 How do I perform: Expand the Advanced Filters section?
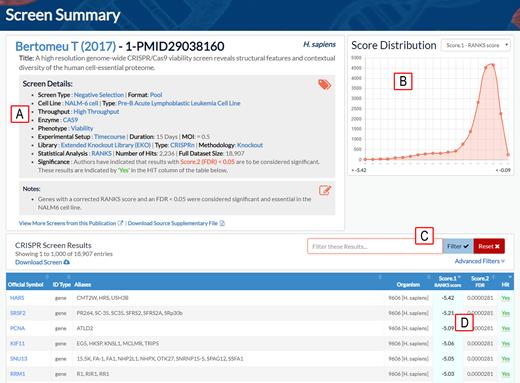coord(479,261)
